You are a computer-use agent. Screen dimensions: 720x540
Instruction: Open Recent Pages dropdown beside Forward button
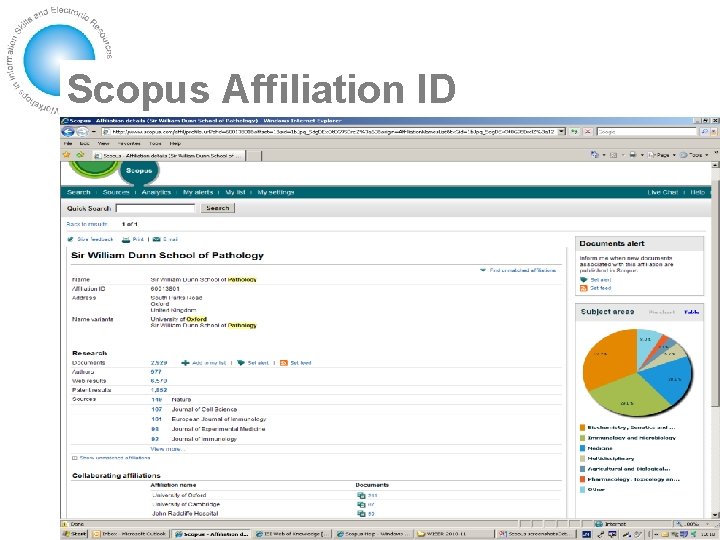(94, 132)
